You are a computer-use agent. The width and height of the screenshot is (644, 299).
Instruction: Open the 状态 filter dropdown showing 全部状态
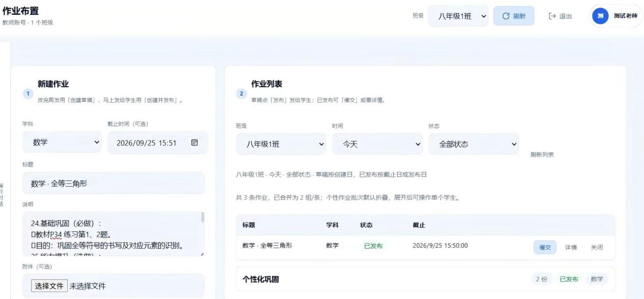click(473, 144)
